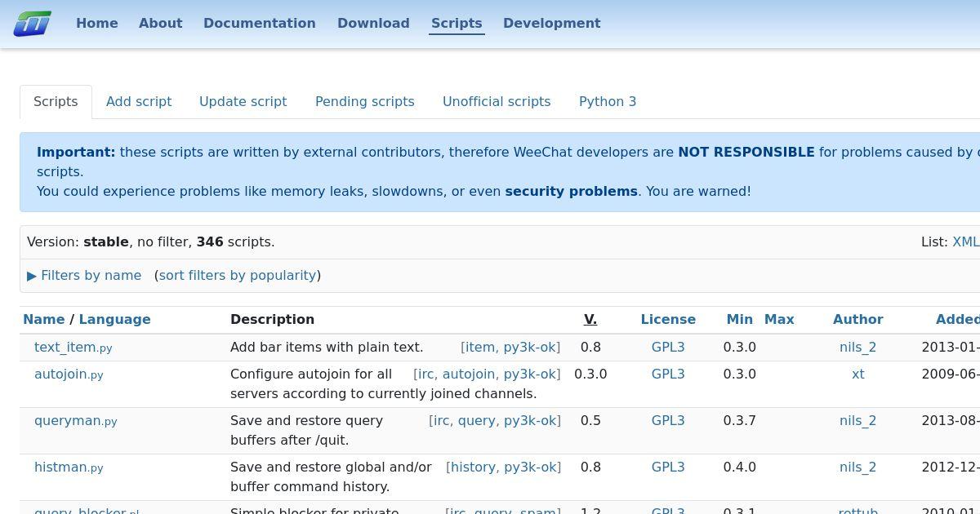This screenshot has width=980, height=514.
Task: Switch to the Update script tab
Action: pyautogui.click(x=243, y=102)
